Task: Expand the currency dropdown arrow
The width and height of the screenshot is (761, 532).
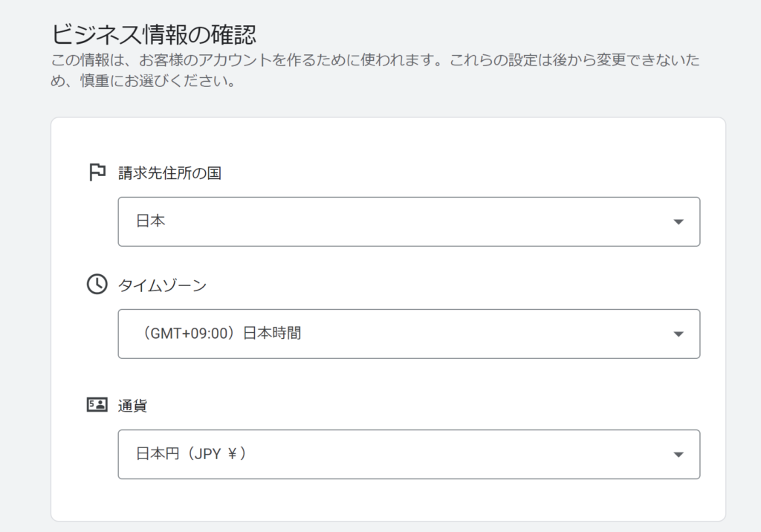Action: tap(679, 454)
